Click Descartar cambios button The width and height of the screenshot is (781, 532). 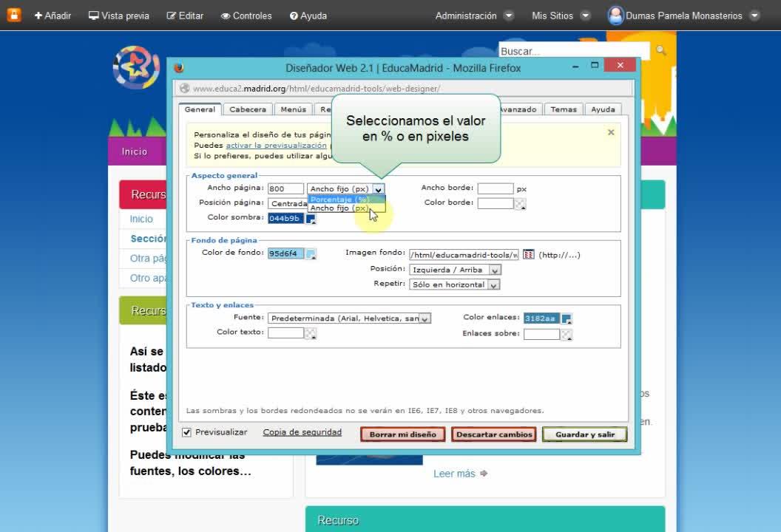point(493,434)
